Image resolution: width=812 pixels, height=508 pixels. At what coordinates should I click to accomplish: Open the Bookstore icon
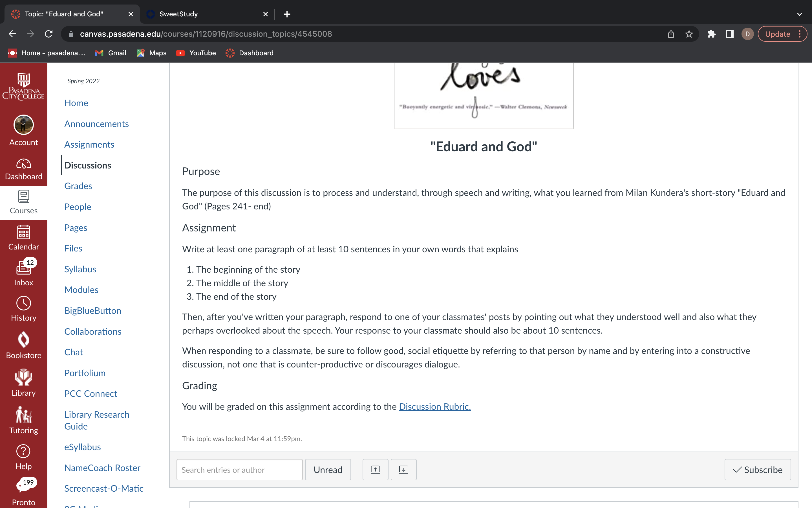tap(23, 340)
